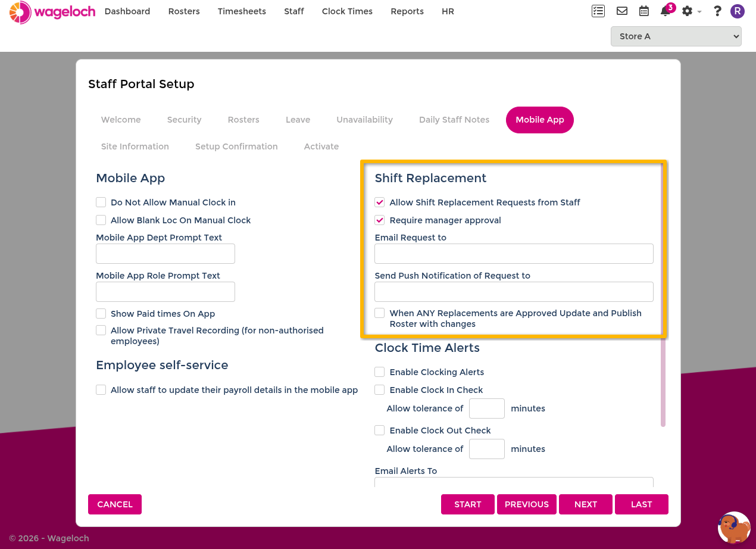The height and width of the screenshot is (549, 756).
Task: Tick Do Not Allow Manual Clock in
Action: tap(101, 202)
